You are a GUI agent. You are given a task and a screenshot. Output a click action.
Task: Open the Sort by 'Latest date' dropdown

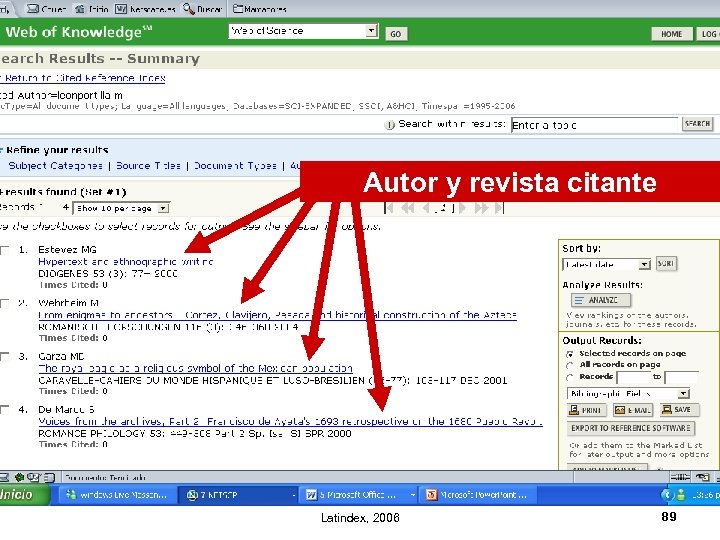[x=645, y=264]
